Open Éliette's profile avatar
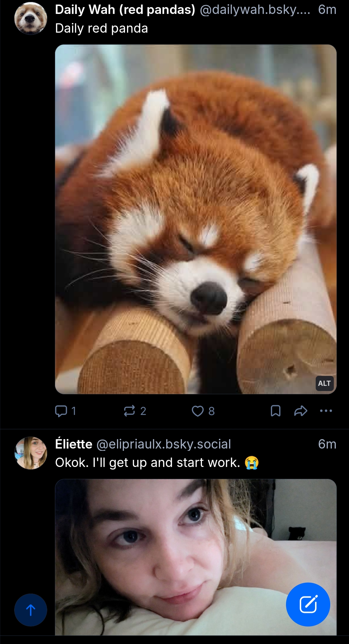This screenshot has height=644, width=349. coord(31,453)
